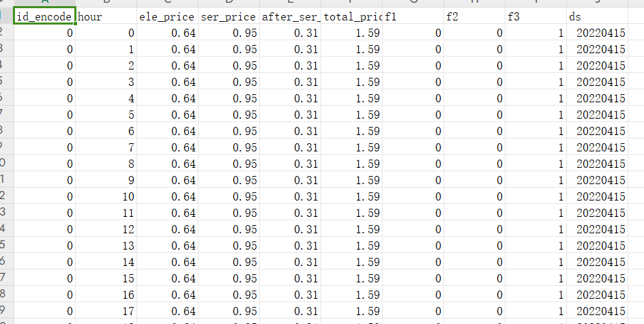Click f3 cell in the hour 9 row
The height and width of the screenshot is (324, 644).
536,180
